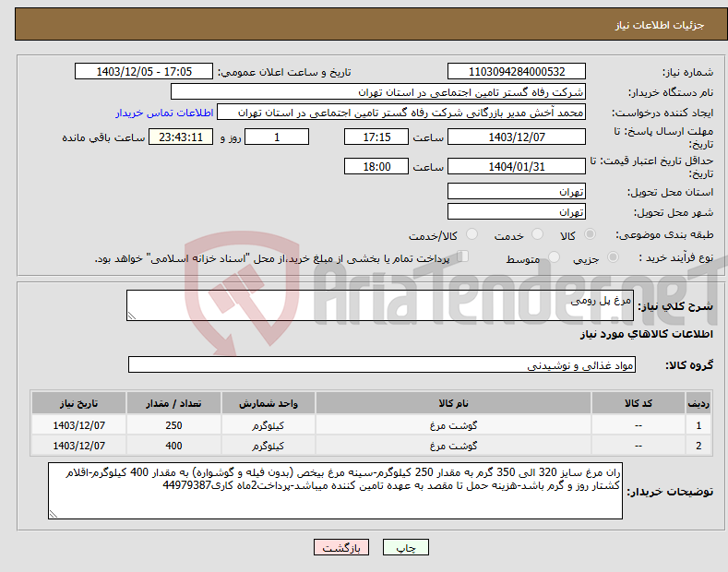
Task: Click the بازگشت back button
Action: pos(341,548)
